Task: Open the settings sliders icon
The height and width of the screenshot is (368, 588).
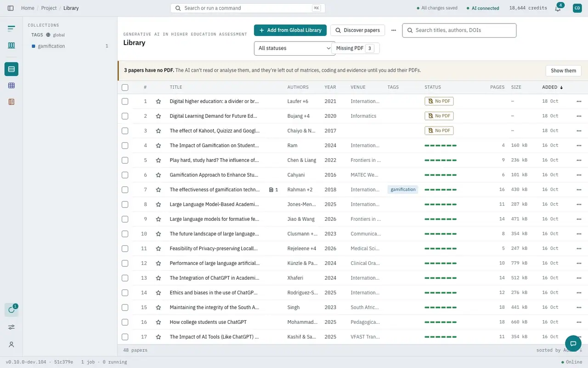Action: click(11, 327)
